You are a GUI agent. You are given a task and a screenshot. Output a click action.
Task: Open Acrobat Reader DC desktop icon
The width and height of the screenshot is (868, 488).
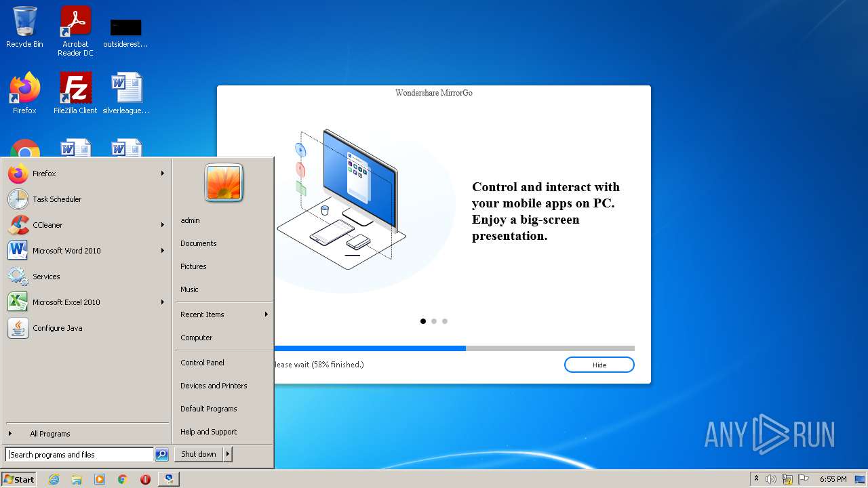click(75, 31)
